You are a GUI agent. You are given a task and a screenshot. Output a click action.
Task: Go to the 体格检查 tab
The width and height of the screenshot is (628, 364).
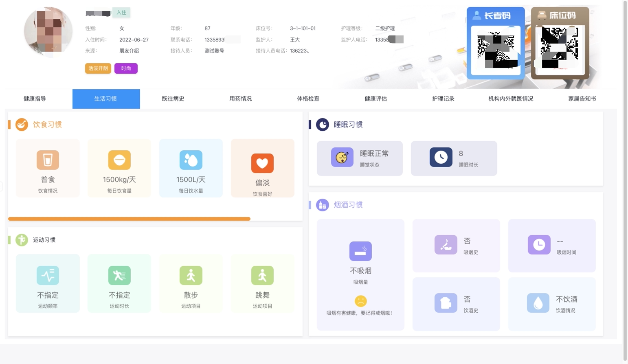click(308, 99)
